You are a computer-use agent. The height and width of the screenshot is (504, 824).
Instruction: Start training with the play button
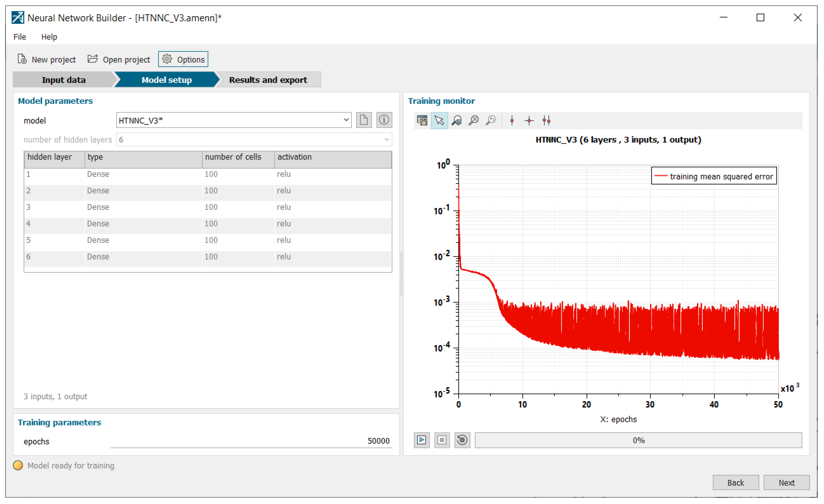(x=422, y=440)
